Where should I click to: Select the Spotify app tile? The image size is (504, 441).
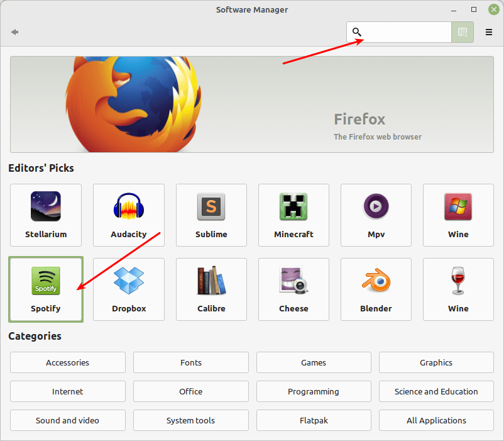46,289
